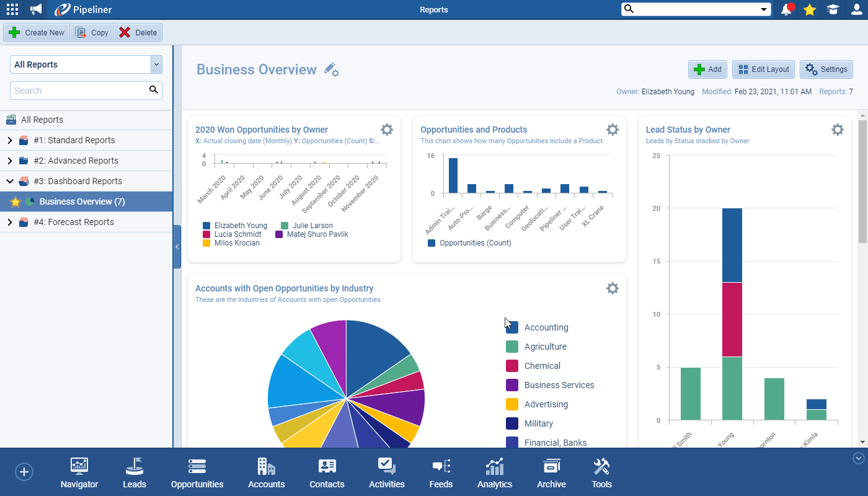868x496 pixels.
Task: Click the Create New button
Action: pos(37,33)
